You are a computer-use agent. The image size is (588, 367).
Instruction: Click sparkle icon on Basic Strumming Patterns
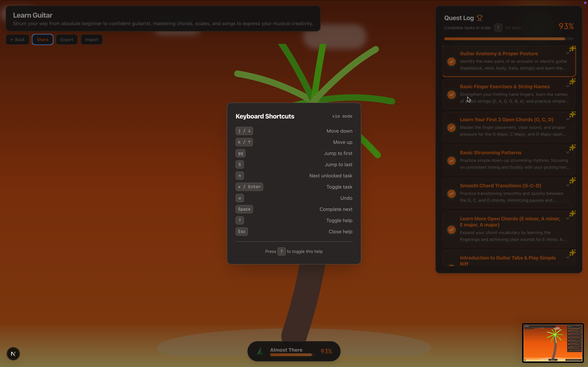[572, 147]
